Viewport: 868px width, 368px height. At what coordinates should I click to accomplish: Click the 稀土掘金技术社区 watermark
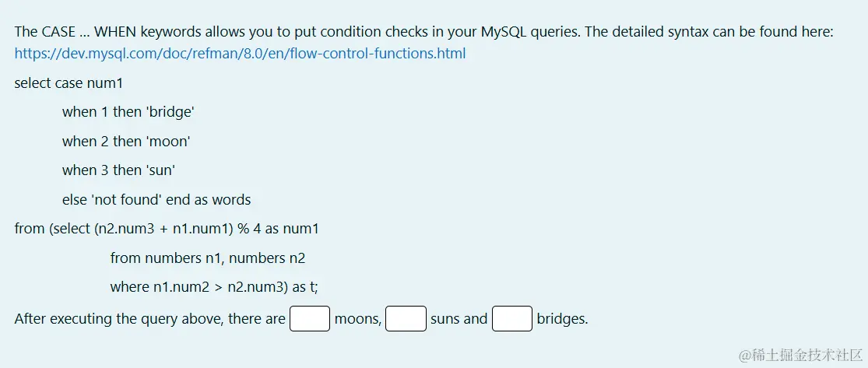[800, 354]
